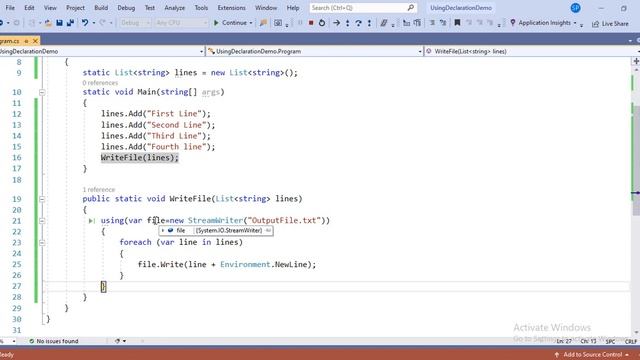Click the red Stop Debugging square

click(x=311, y=23)
